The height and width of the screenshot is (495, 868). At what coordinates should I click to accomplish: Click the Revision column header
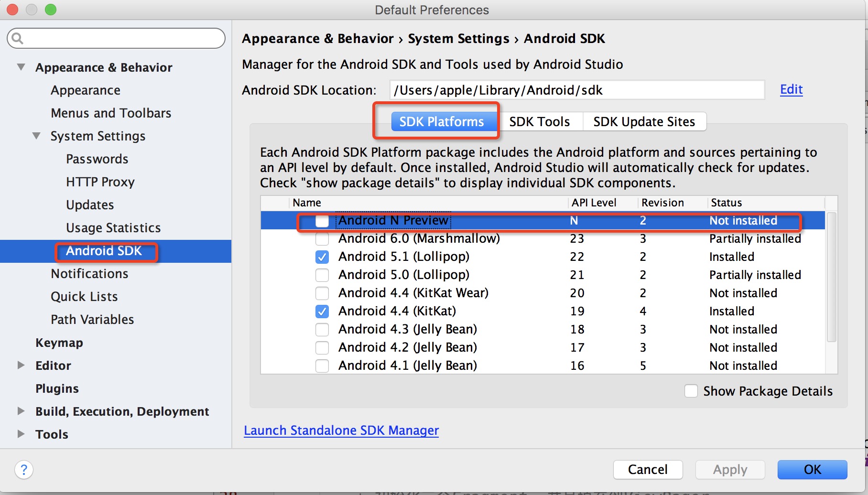click(662, 203)
